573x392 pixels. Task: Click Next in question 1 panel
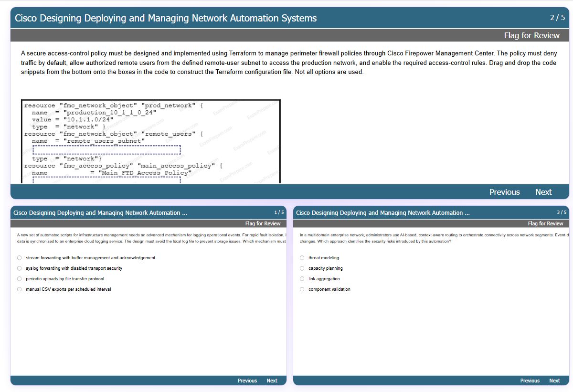pos(272,381)
